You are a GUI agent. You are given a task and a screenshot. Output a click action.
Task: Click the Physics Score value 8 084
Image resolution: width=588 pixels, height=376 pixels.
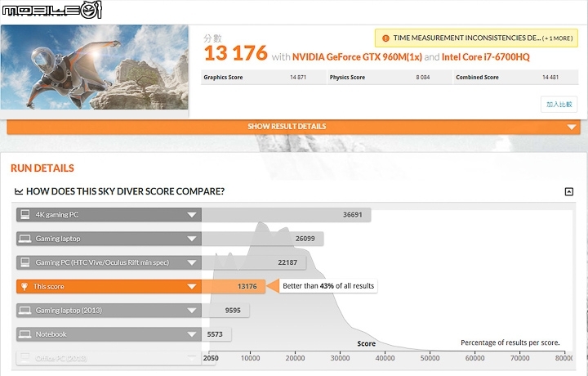click(423, 78)
